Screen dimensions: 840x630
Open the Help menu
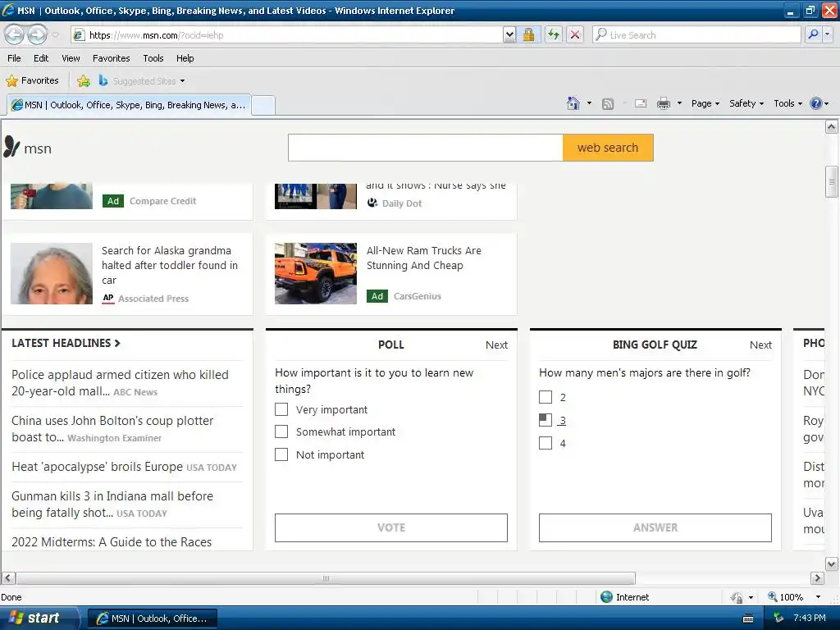[185, 58]
